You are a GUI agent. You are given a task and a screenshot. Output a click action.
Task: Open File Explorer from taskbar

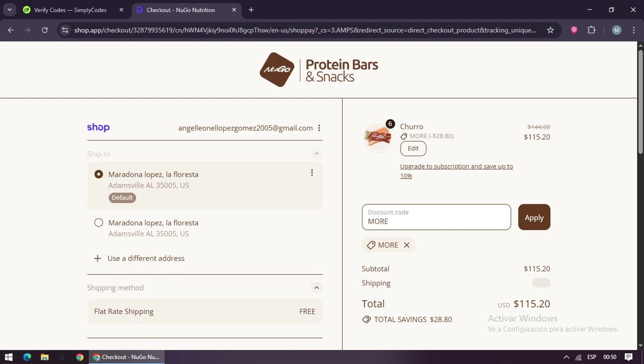[45, 357]
